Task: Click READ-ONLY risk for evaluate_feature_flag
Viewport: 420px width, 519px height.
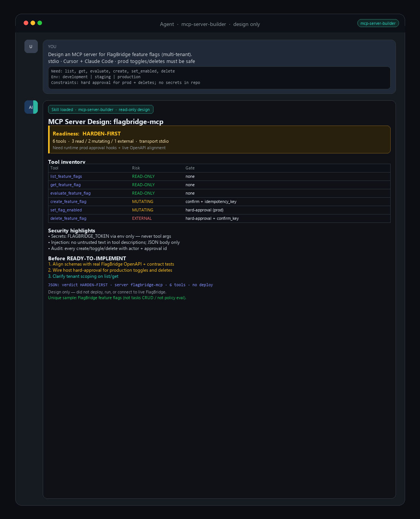Action: [143, 193]
